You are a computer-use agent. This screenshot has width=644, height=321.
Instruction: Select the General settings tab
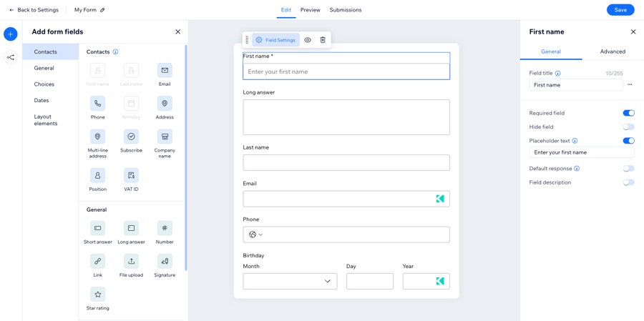pos(551,51)
